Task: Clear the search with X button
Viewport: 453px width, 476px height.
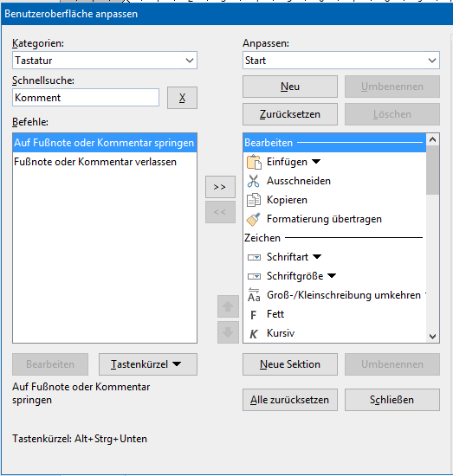Action: pyautogui.click(x=182, y=98)
